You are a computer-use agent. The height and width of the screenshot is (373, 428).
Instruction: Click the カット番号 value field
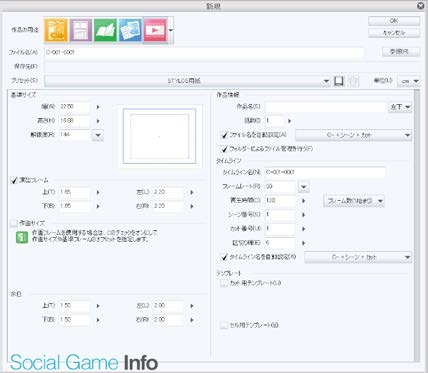[280, 229]
